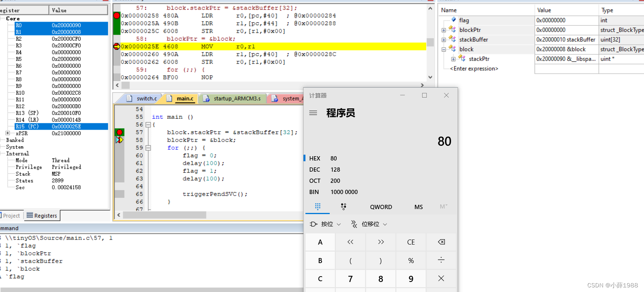This screenshot has width=644, height=292.
Task: Expand the xPSR register entry
Action: [8, 133]
